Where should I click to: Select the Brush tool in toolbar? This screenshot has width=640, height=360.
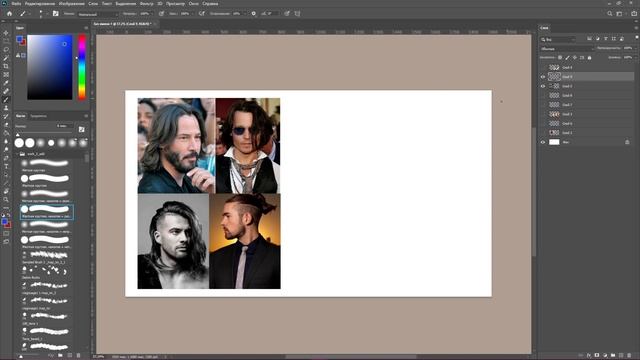(x=6, y=100)
